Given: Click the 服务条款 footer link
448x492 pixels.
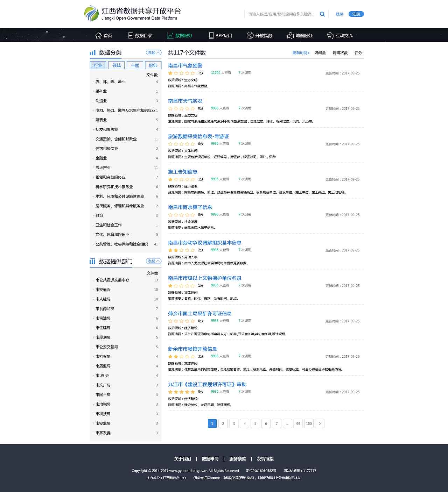Looking at the screenshot, I should tap(238, 459).
